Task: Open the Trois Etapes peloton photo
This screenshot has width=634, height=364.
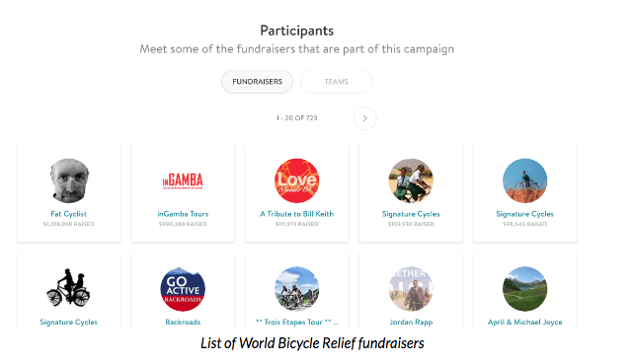Action: [x=297, y=289]
